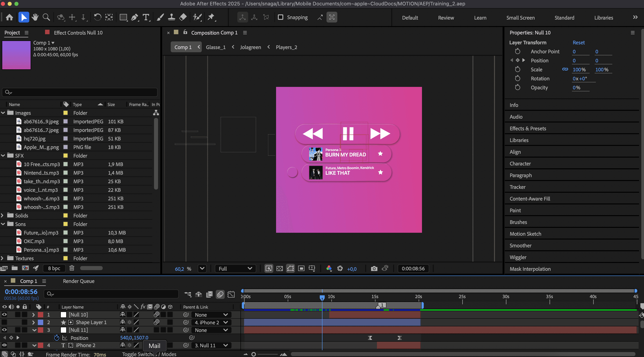Select the Horizontal Type tool
Image resolution: width=644 pixels, height=357 pixels.
(x=146, y=17)
